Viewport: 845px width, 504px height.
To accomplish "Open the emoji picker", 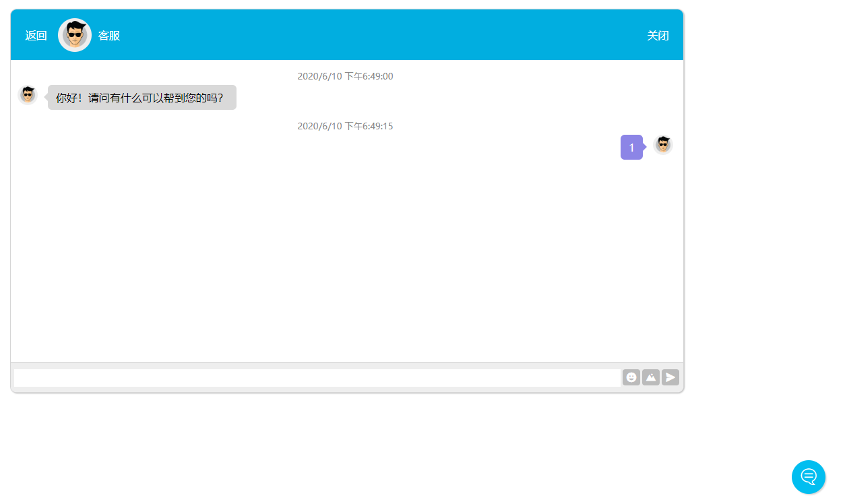I will pyautogui.click(x=631, y=377).
